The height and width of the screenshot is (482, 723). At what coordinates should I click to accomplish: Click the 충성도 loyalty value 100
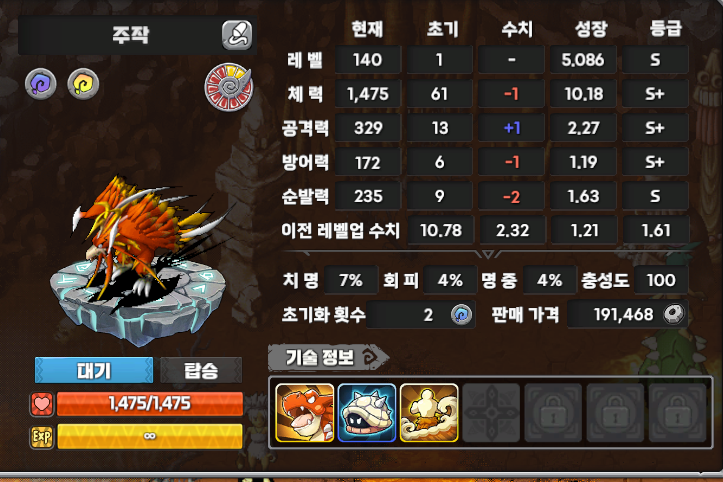click(661, 280)
